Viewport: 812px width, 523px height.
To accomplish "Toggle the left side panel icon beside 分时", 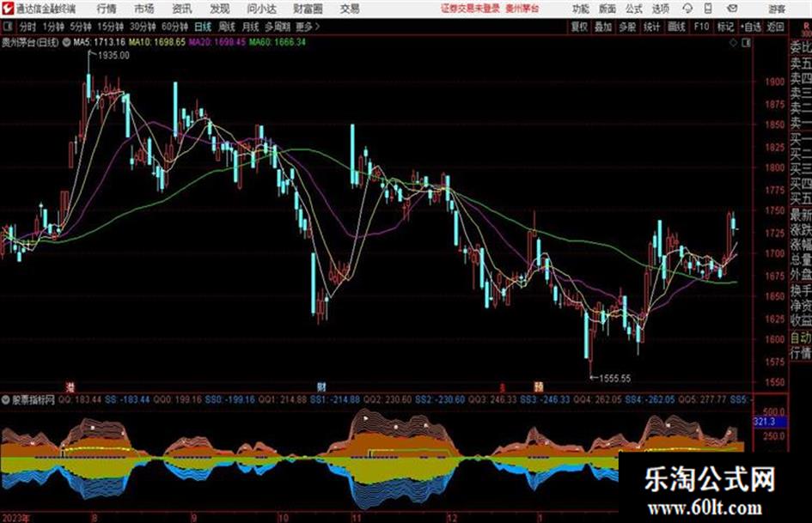I will coord(7,27).
